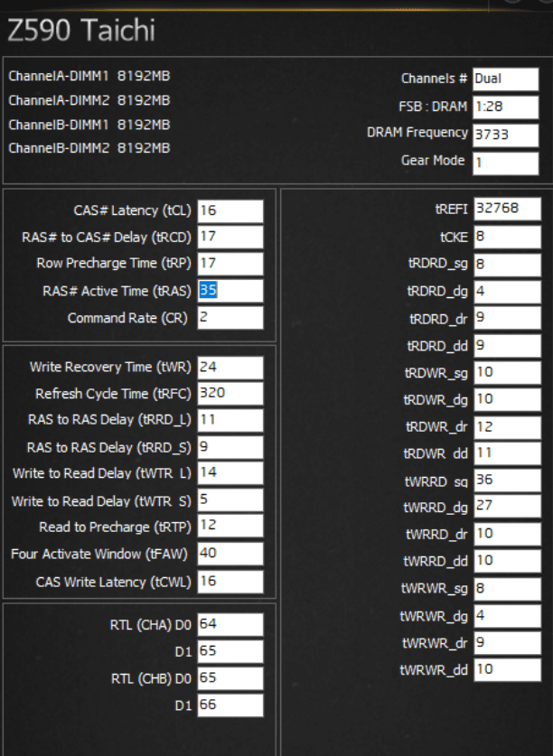
Task: Select the tRRD_L RAS to RAS Delay field
Action: tap(230, 420)
